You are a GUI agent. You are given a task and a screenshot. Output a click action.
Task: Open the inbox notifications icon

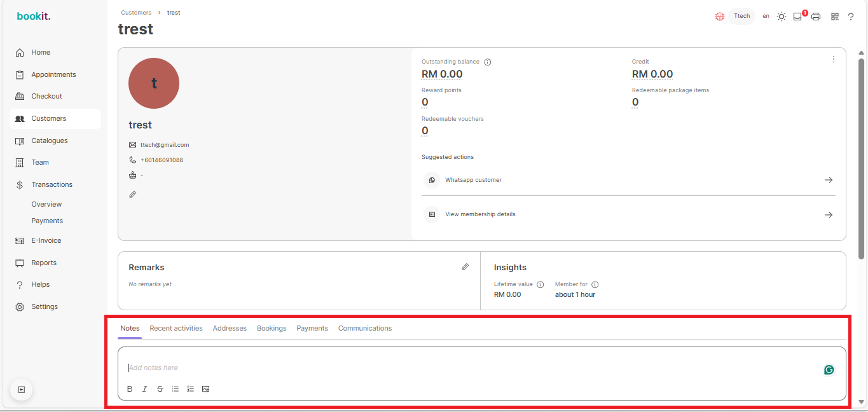click(x=797, y=17)
